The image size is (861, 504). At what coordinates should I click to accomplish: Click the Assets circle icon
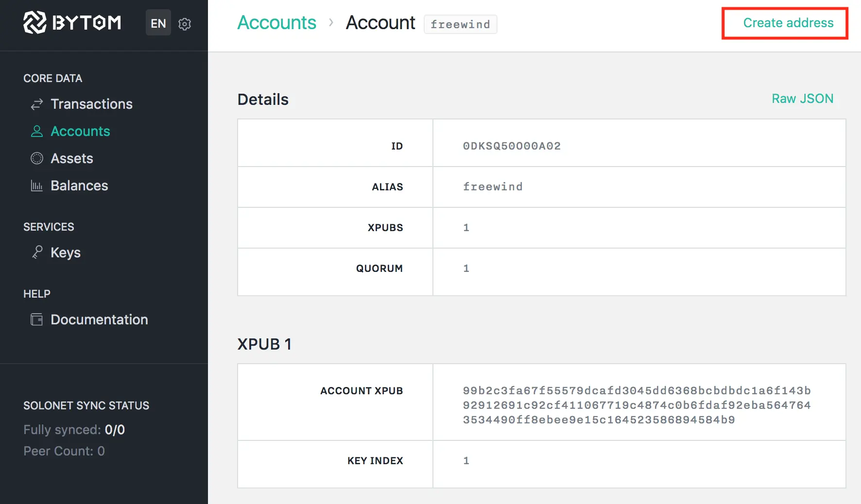point(37,158)
